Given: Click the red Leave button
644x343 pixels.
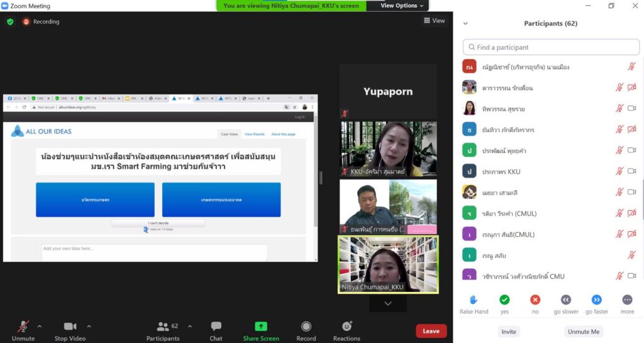Looking at the screenshot, I should (x=431, y=331).
